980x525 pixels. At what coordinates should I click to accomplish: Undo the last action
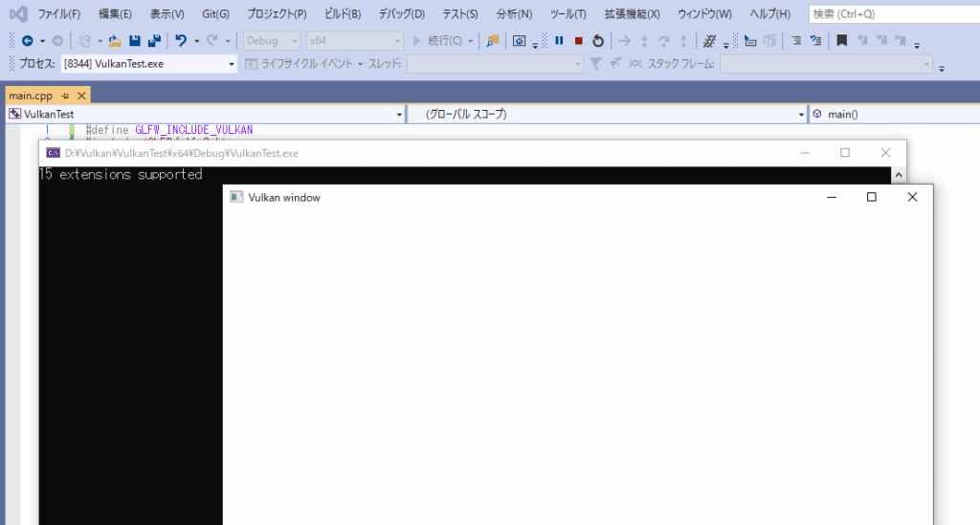click(x=181, y=40)
